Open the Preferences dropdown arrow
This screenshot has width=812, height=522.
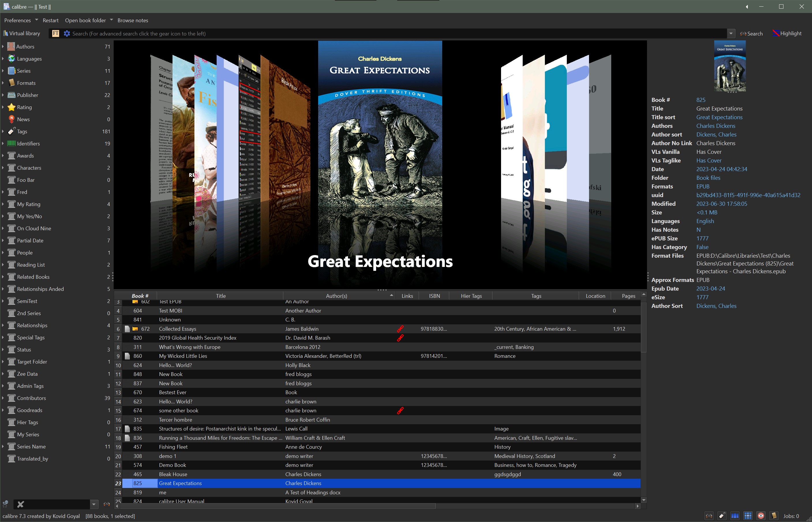[37, 20]
